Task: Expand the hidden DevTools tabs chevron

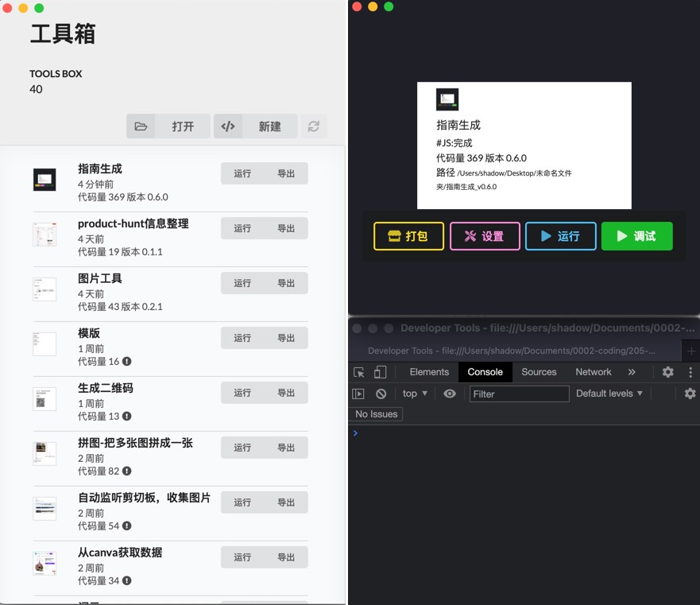Action: pos(632,371)
